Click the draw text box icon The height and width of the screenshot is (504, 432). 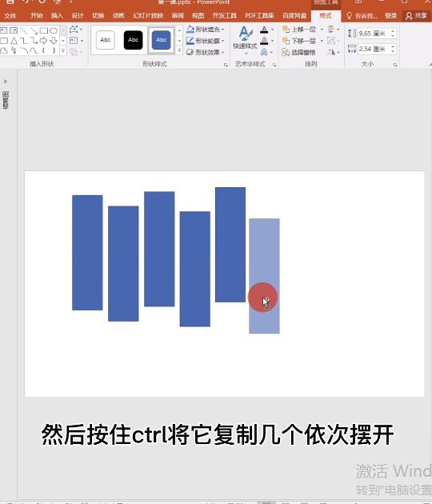coord(74,41)
